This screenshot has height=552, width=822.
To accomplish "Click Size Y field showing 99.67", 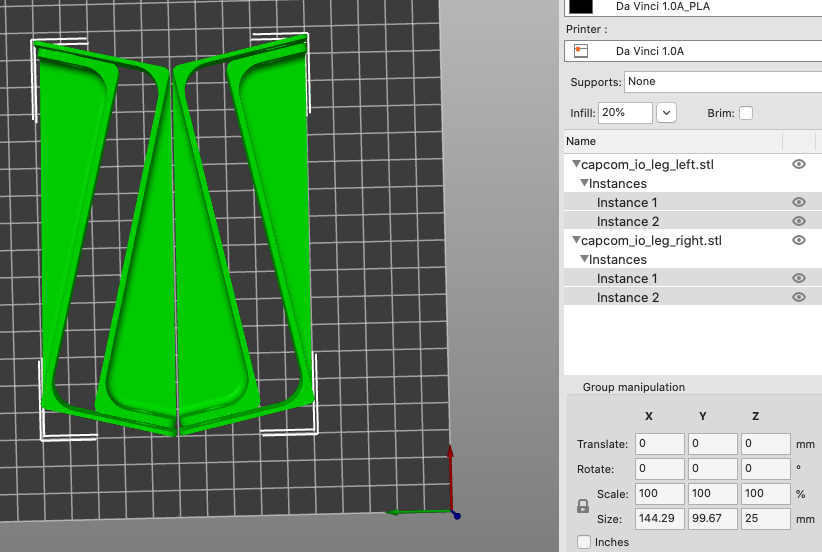I will coord(712,518).
